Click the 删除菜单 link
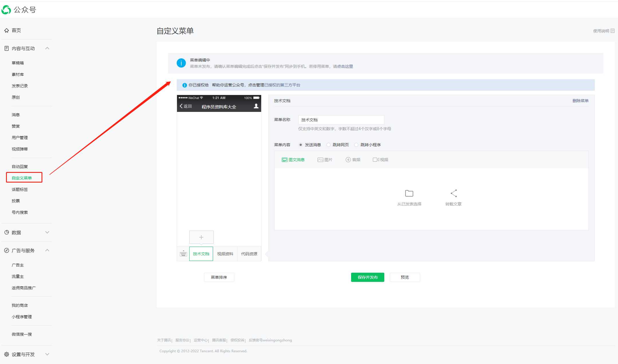 point(580,101)
